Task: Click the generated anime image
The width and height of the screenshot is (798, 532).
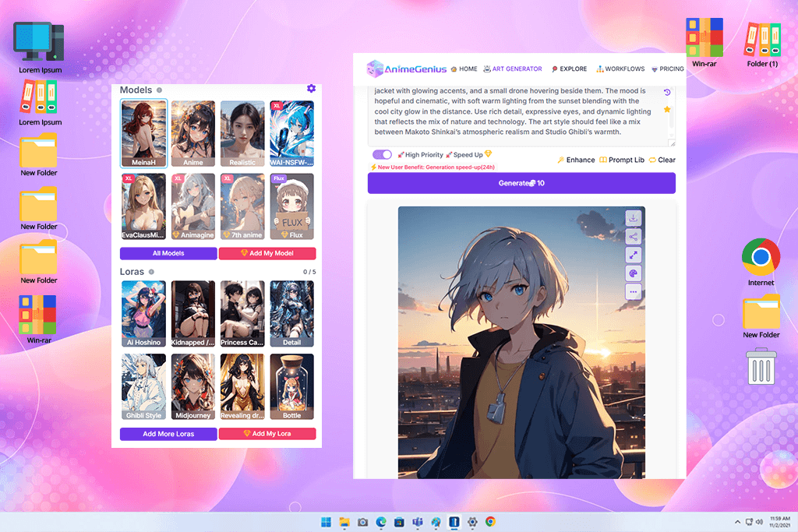Action: click(521, 342)
